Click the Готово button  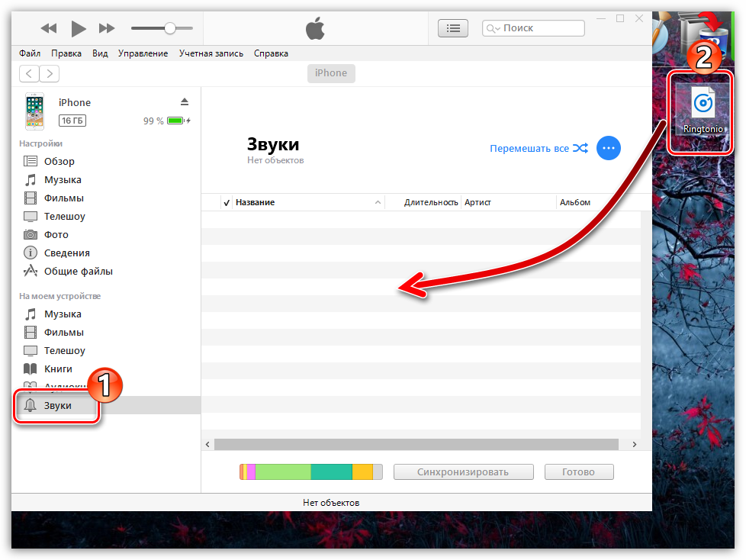(578, 471)
